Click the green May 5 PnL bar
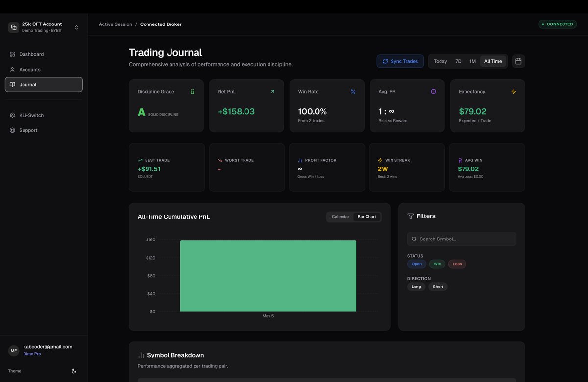Viewport: 588px width, 382px height. (x=268, y=276)
